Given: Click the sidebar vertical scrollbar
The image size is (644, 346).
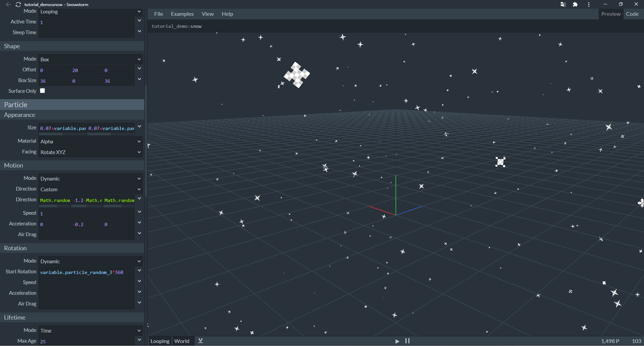Looking at the screenshot, I should [146, 141].
